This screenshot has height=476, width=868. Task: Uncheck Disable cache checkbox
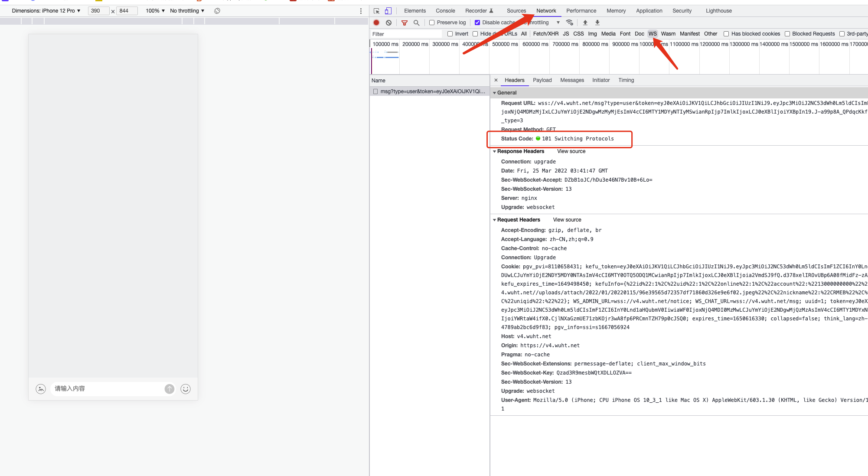[x=477, y=23]
